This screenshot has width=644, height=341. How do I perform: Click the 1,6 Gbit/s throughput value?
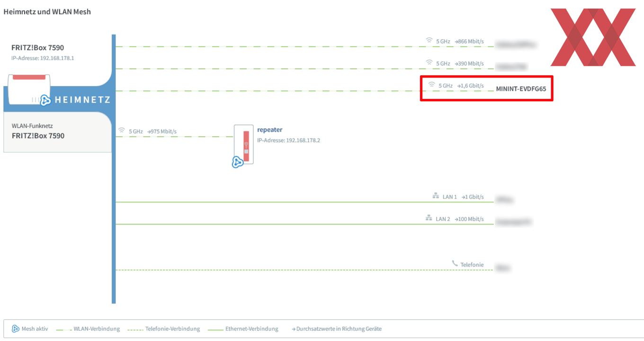coord(470,86)
